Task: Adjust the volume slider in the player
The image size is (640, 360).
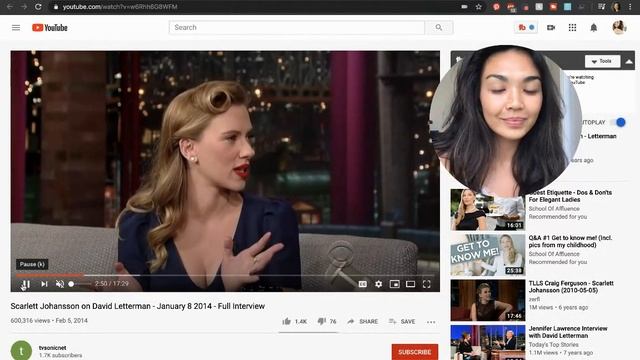Action: click(80, 284)
